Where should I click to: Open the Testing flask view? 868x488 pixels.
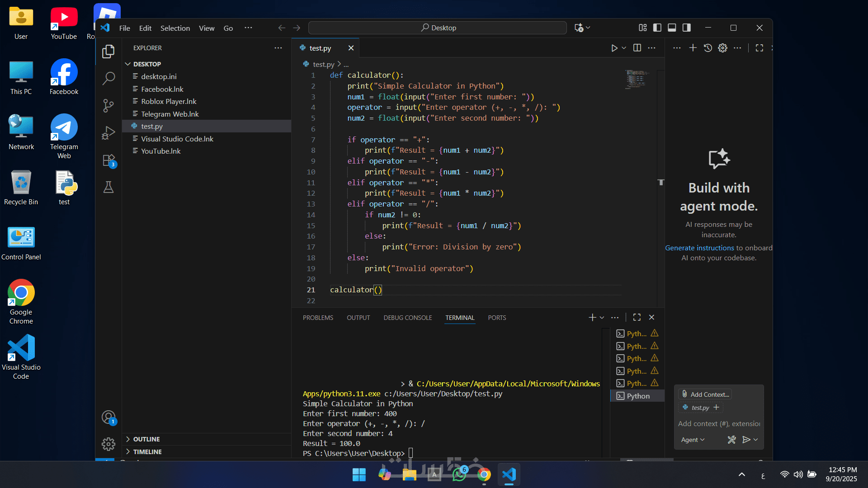coord(108,187)
